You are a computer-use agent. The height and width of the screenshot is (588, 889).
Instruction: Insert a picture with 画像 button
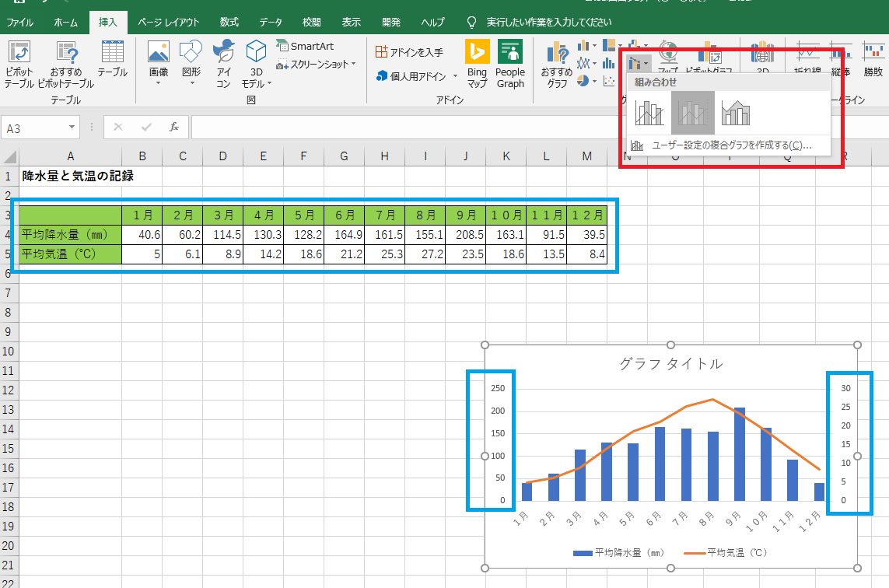click(x=159, y=63)
